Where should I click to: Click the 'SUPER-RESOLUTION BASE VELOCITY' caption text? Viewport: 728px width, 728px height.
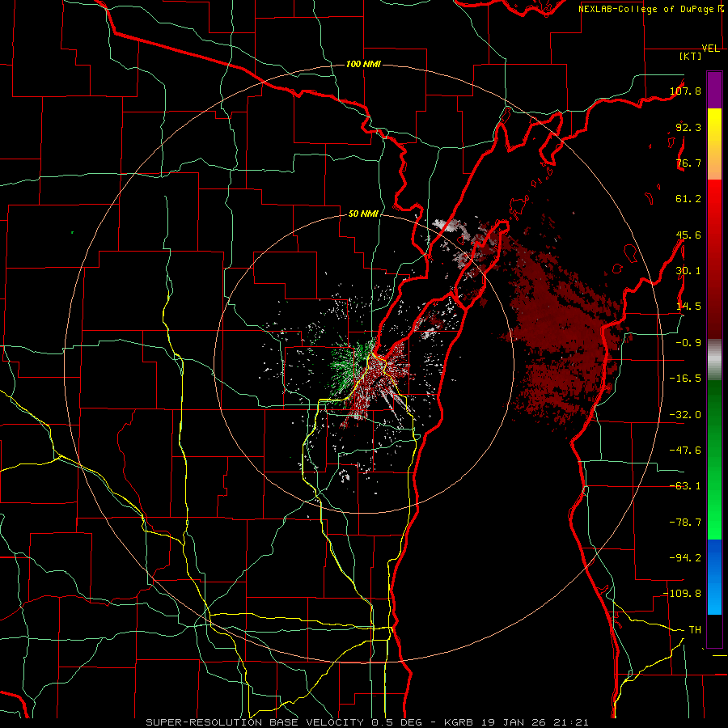[x=256, y=722]
